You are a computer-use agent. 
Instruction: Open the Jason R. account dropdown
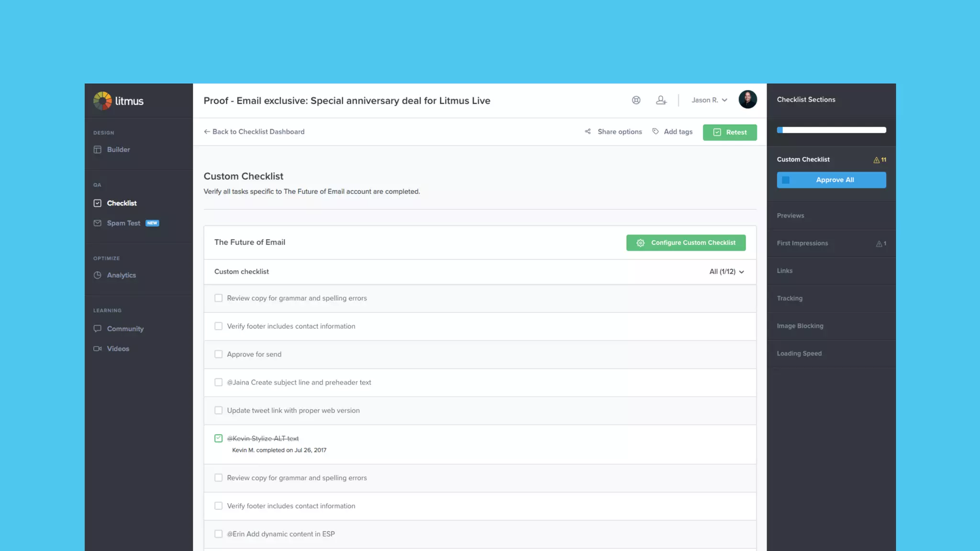coord(709,100)
